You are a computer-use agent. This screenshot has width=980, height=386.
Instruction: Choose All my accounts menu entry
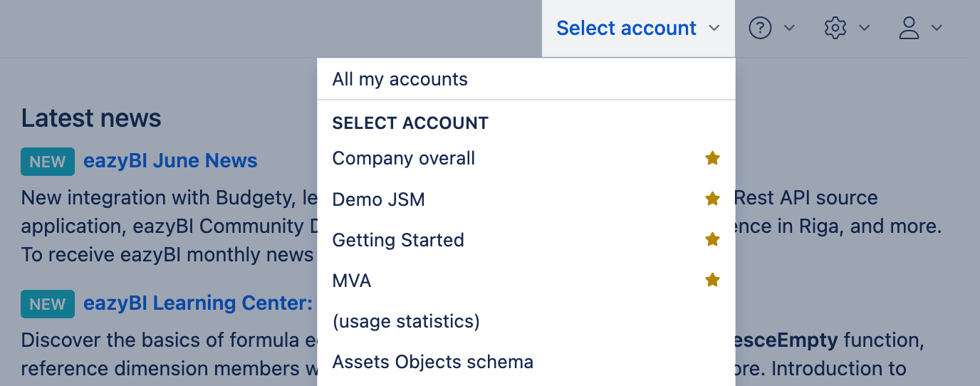(400, 79)
